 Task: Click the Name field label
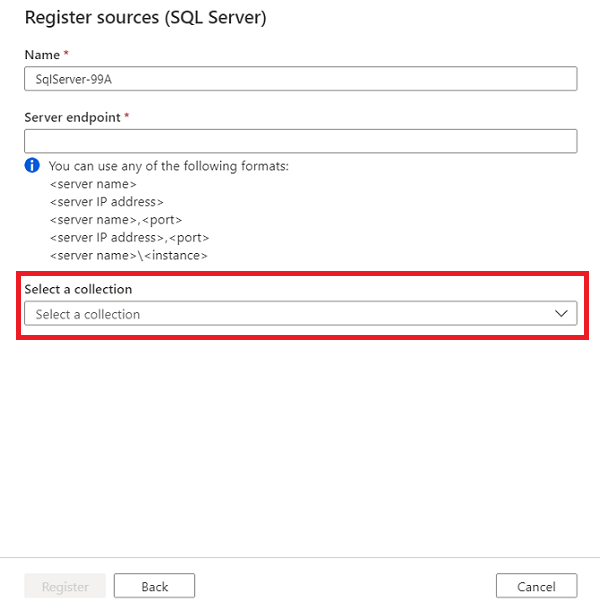42,55
